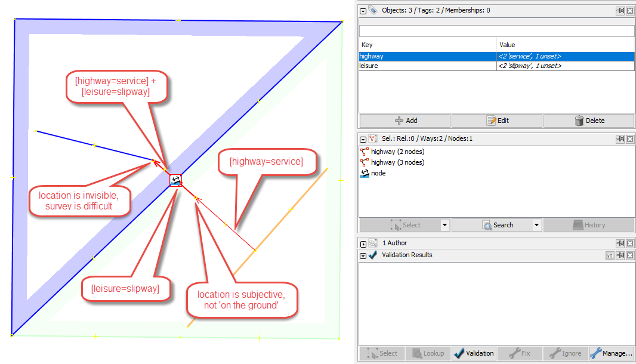Select highway (2 nodes) way
636x364 pixels.
pyautogui.click(x=392, y=152)
